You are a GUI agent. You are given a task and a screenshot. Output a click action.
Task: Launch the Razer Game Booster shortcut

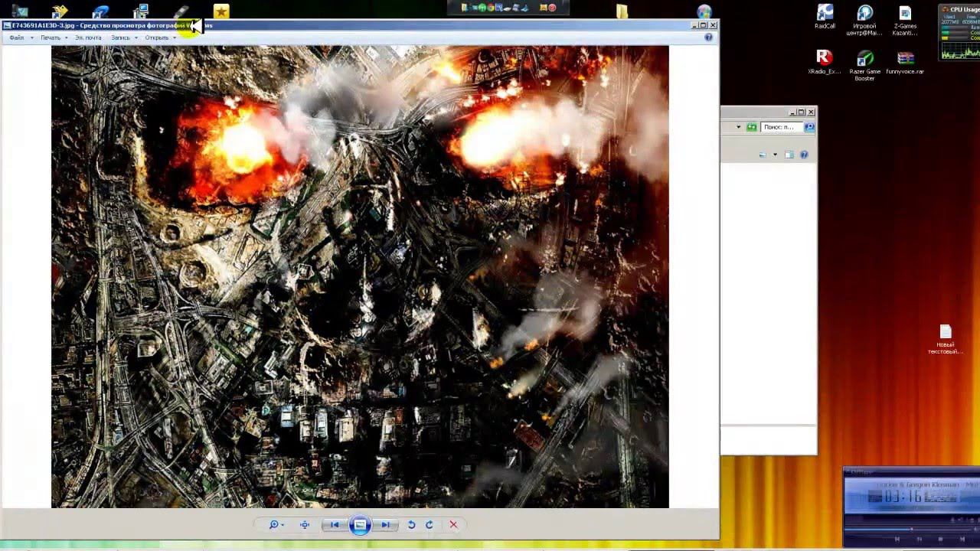(864, 66)
